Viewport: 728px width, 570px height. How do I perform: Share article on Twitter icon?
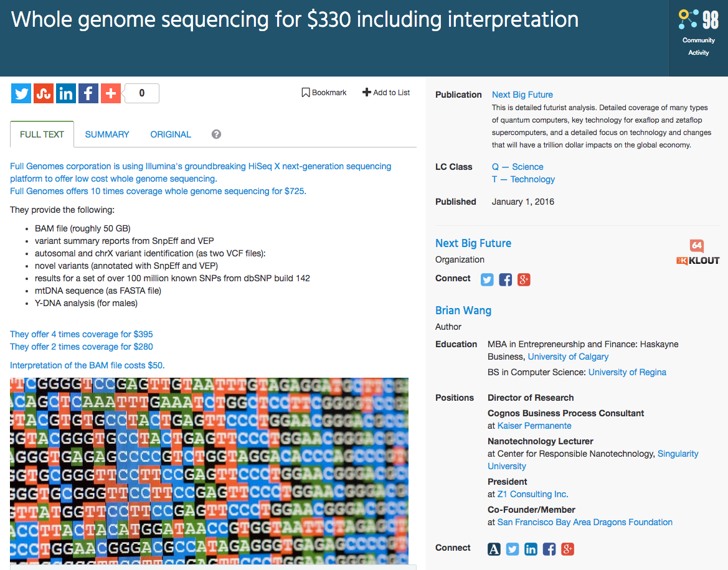pyautogui.click(x=22, y=93)
